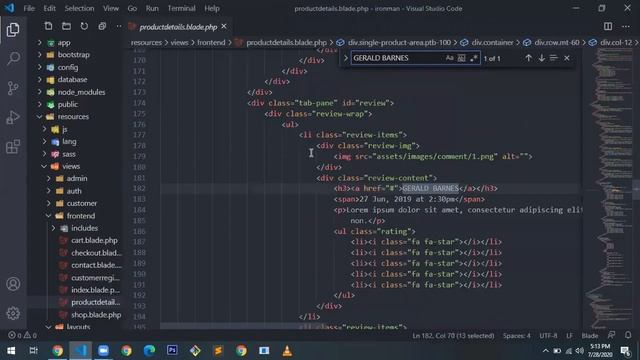This screenshot has height=360, width=640.
Task: Close the productdetails.blade.php tab
Action: [224, 27]
